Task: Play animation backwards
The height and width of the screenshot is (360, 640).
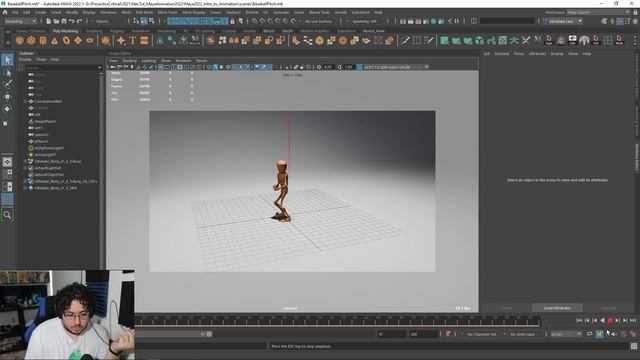Action: coord(602,321)
